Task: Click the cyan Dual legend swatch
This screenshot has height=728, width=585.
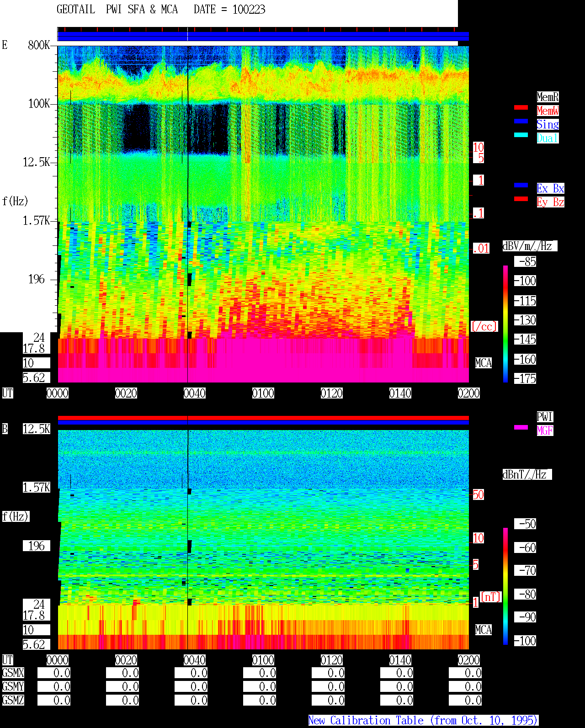Action: 521,135
